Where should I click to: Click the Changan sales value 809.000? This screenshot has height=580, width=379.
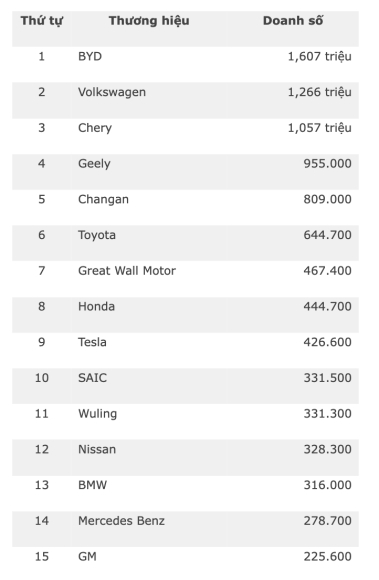click(x=327, y=199)
